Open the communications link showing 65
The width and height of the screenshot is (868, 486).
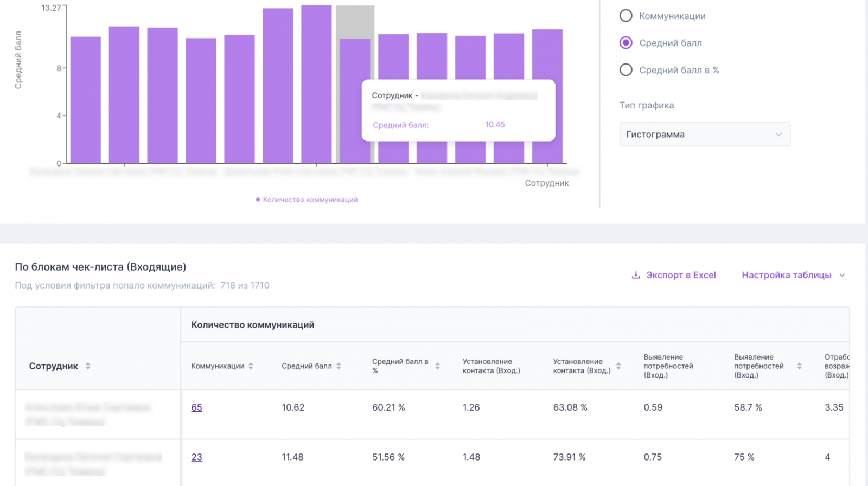196,407
